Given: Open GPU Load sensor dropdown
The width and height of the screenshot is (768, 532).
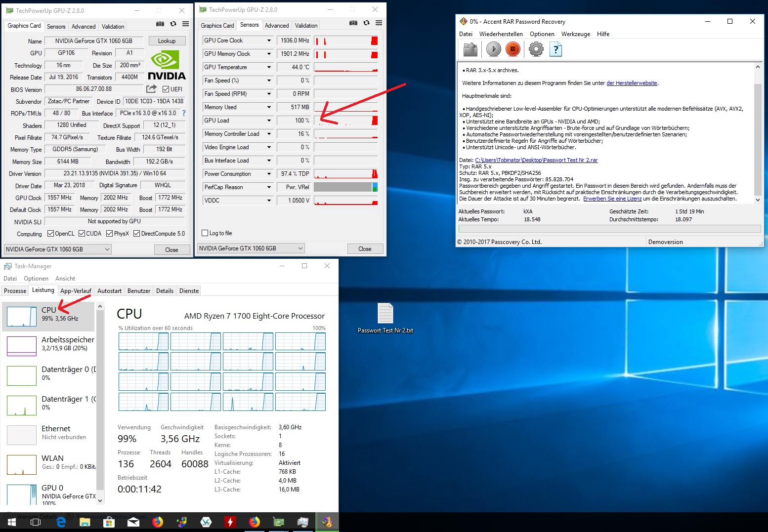Looking at the screenshot, I should coord(269,121).
